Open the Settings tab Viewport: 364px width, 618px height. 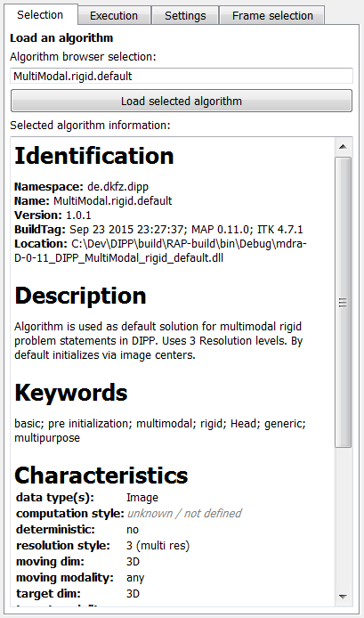pyautogui.click(x=185, y=16)
